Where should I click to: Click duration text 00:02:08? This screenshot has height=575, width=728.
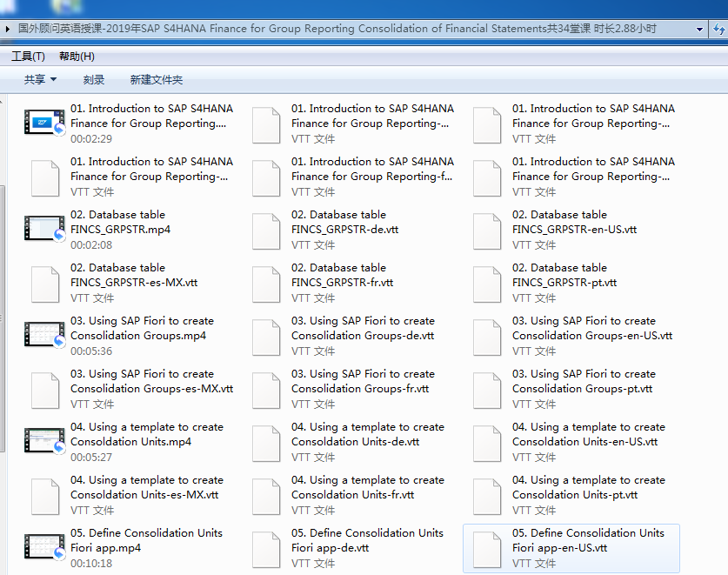[91, 244]
